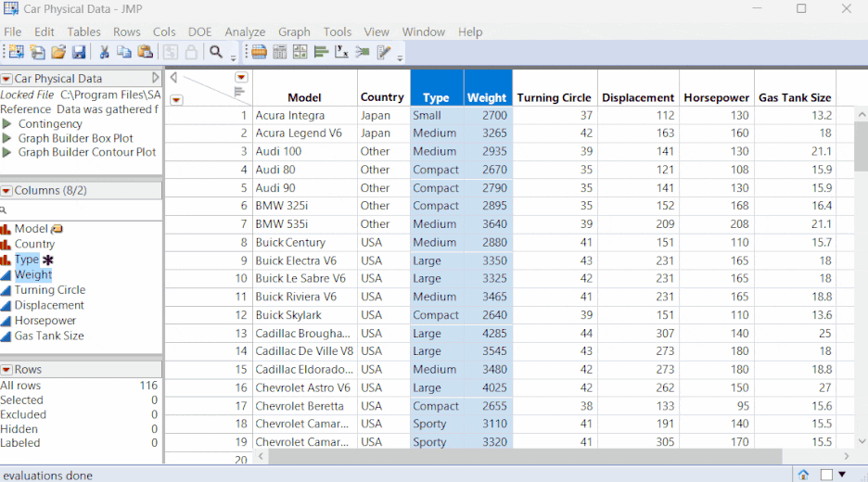Click the 4285 weight cell
Image resolution: width=868 pixels, height=482 pixels.
click(488, 333)
